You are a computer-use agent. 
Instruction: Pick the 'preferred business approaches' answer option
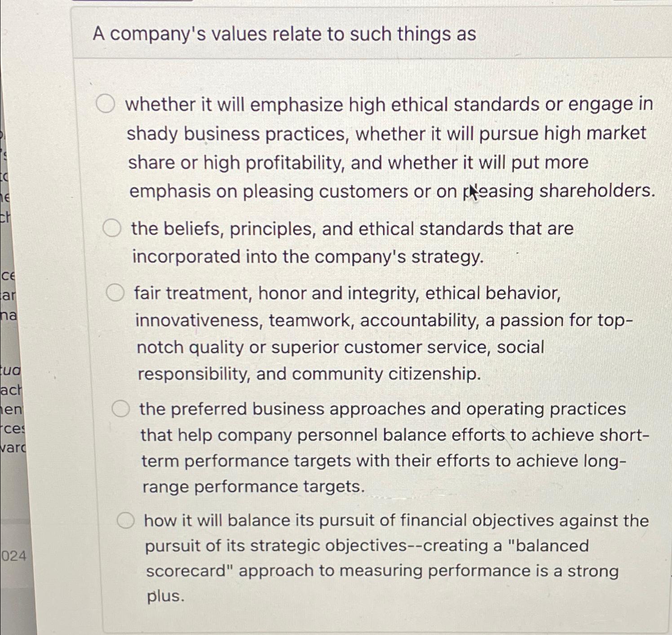pos(121,409)
